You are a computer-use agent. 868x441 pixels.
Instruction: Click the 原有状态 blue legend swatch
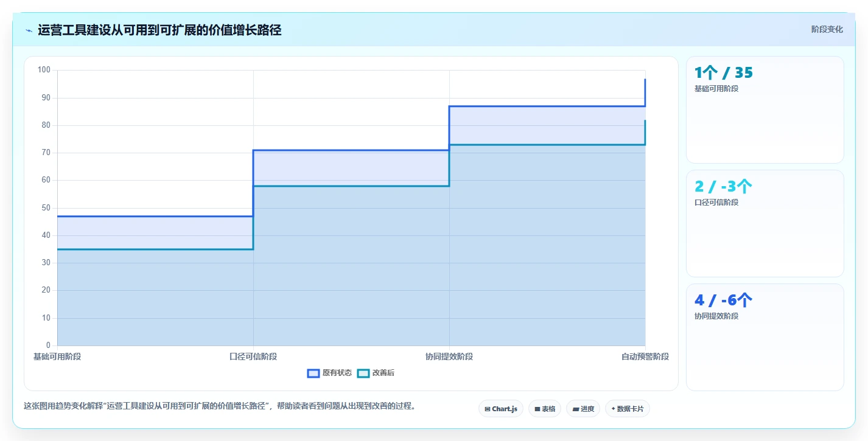(x=313, y=373)
